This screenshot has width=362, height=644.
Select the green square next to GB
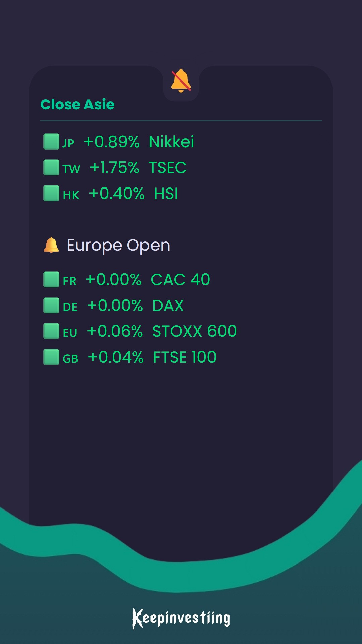(51, 357)
